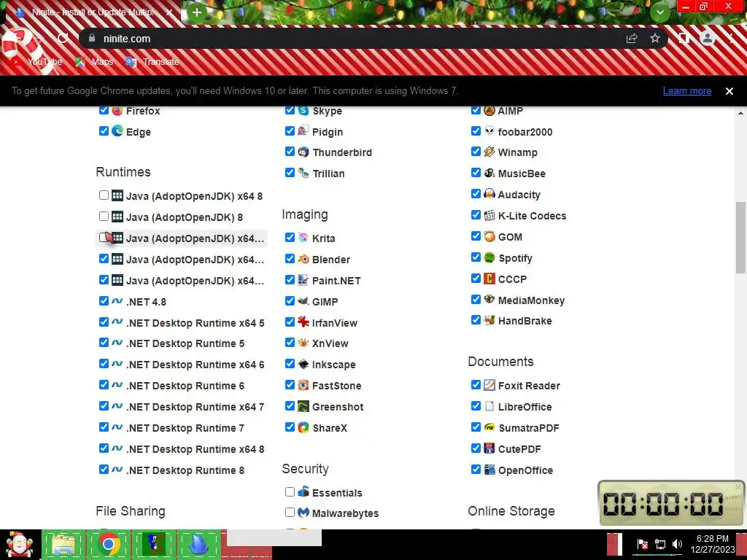747x560 pixels.
Task: Click the taskbar clock showing 6:28 PM
Action: coord(713,543)
